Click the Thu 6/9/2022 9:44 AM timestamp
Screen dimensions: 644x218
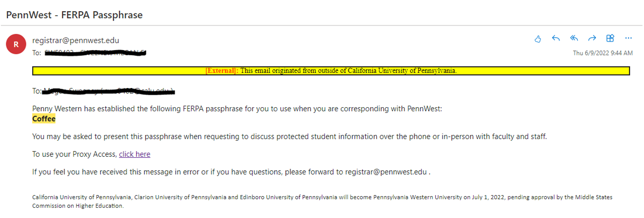pyautogui.click(x=603, y=53)
